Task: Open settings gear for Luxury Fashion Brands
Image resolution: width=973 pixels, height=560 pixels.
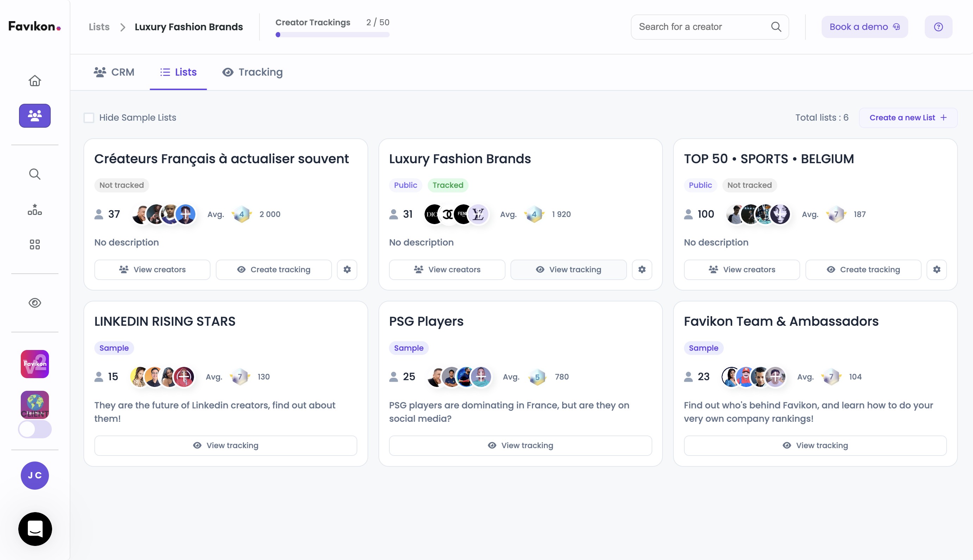Action: [x=642, y=269]
